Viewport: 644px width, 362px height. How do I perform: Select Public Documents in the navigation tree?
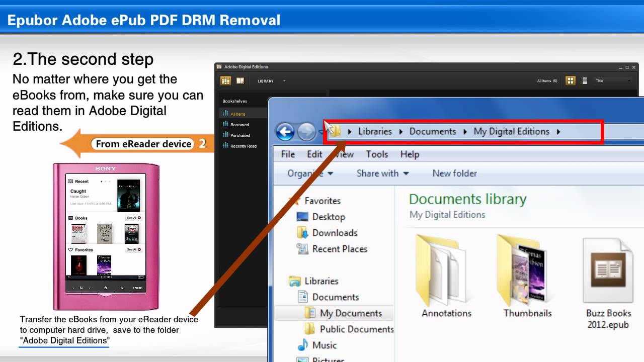click(x=357, y=329)
